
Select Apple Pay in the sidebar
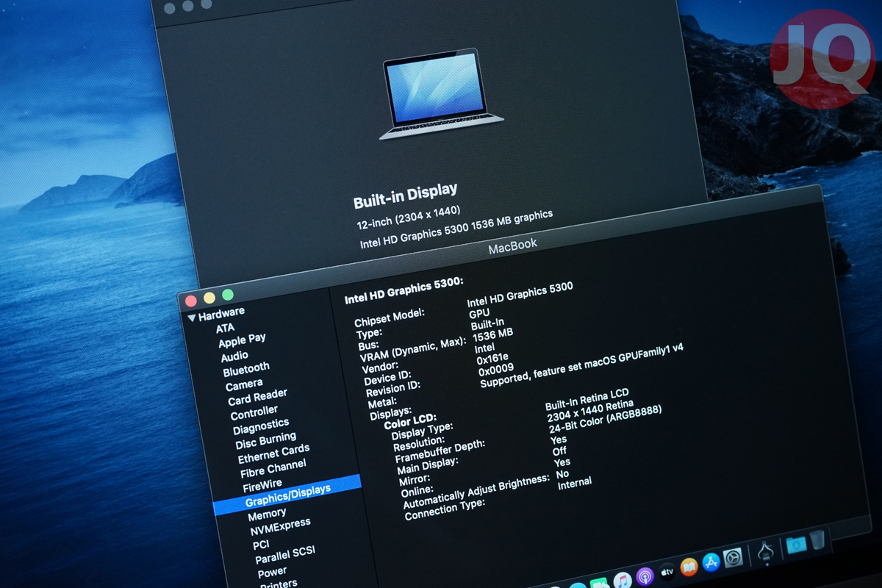[242, 340]
